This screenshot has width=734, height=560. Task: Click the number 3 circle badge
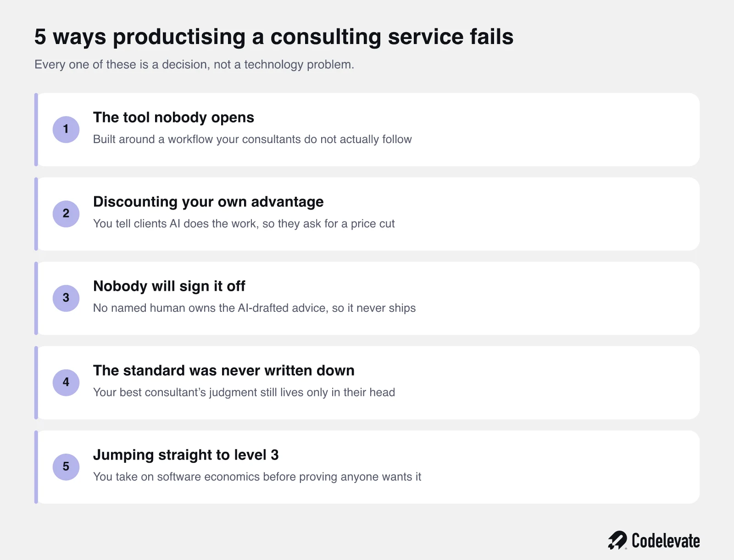point(66,298)
